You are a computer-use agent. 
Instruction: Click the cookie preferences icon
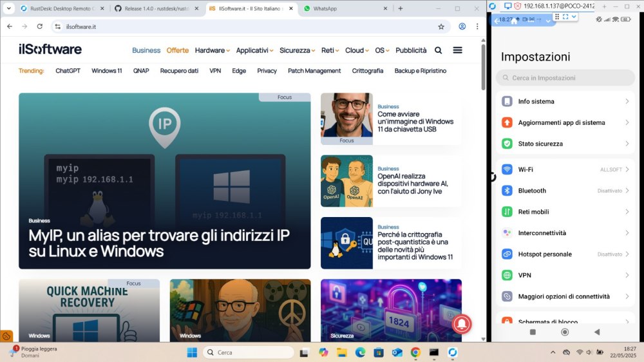point(6,336)
